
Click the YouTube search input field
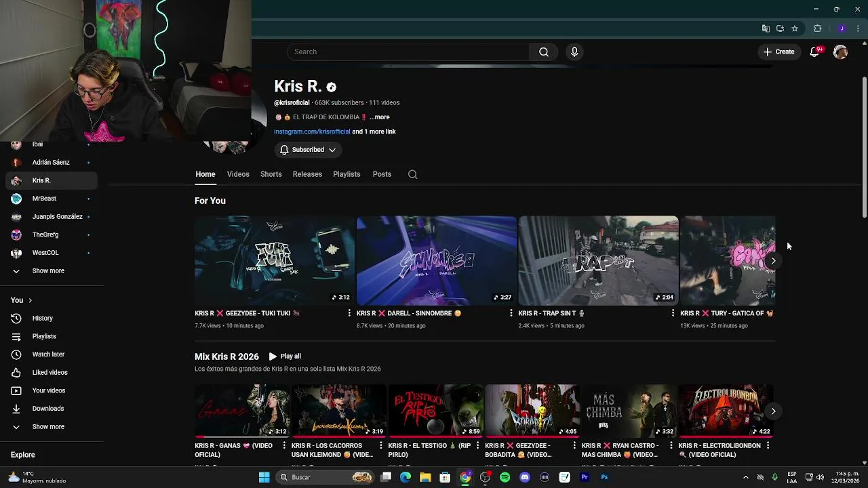coord(408,52)
